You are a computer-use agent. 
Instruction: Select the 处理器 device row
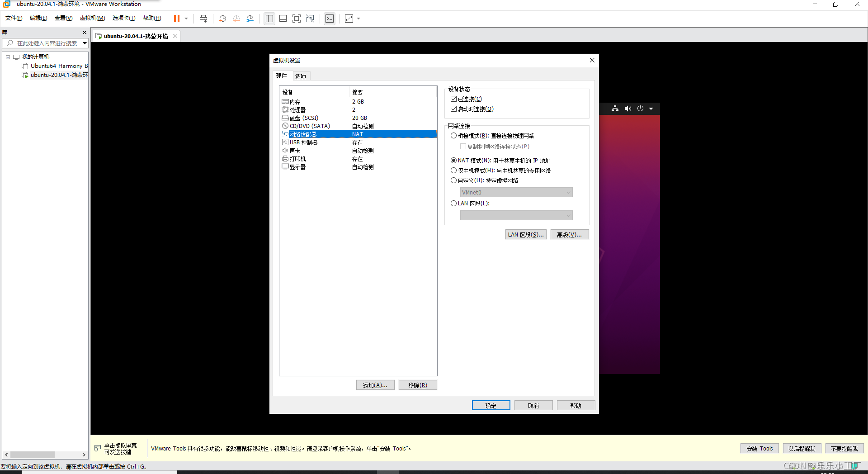[359, 110]
